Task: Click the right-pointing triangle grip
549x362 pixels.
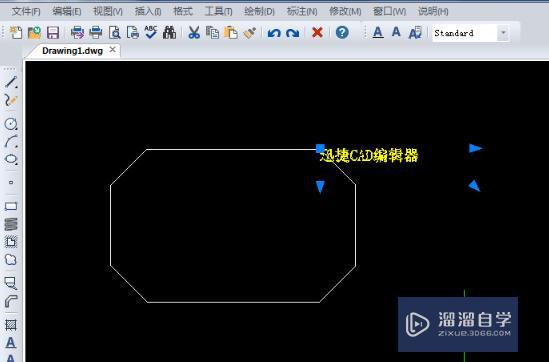Action: coord(475,148)
